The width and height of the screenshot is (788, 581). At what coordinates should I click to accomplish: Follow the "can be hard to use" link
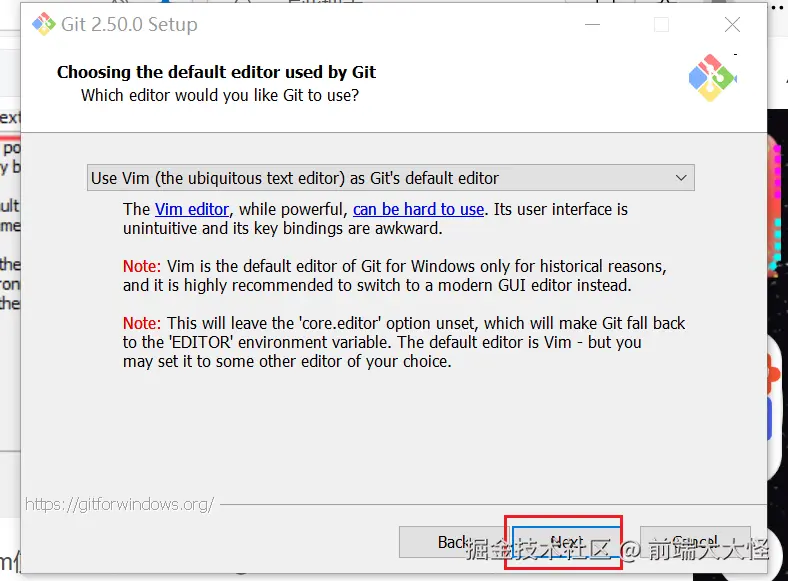pos(418,209)
